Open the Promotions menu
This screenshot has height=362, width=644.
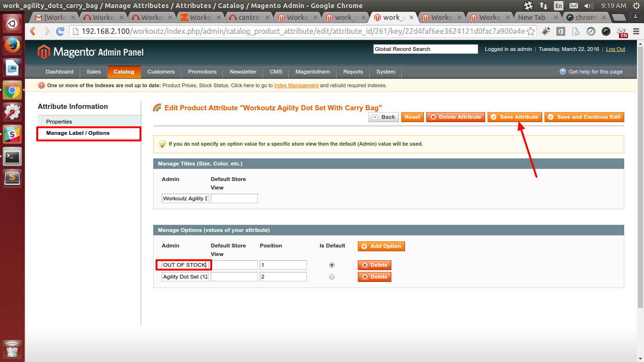click(202, 72)
